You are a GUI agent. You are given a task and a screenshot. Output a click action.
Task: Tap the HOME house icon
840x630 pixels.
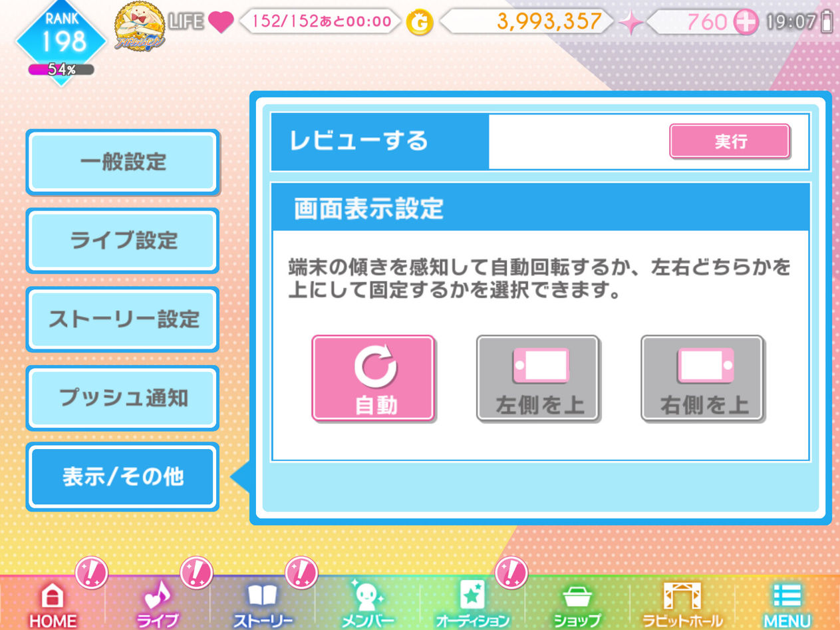pyautogui.click(x=53, y=596)
